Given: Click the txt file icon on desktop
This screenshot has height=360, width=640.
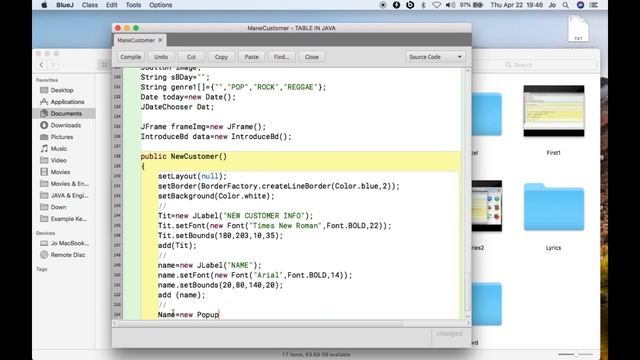Looking at the screenshot, I should tap(578, 28).
